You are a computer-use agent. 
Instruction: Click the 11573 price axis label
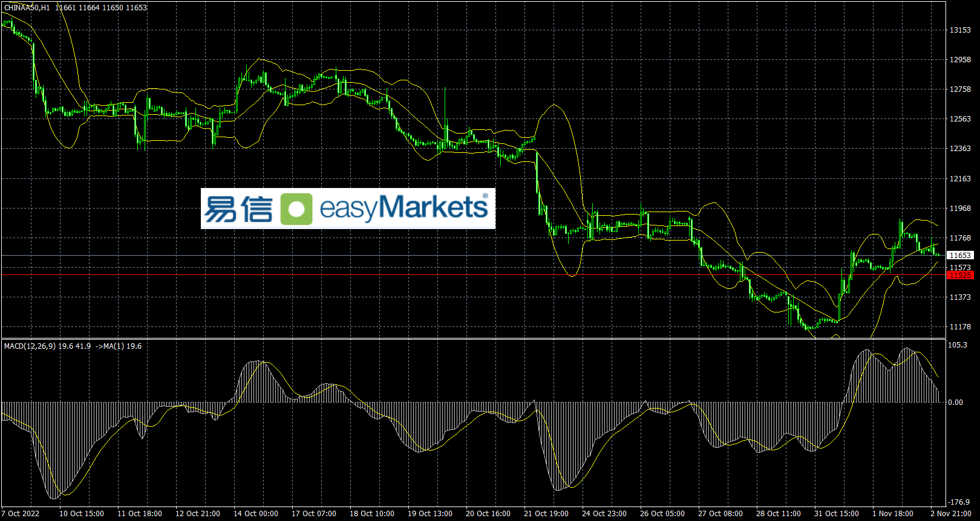tap(960, 268)
